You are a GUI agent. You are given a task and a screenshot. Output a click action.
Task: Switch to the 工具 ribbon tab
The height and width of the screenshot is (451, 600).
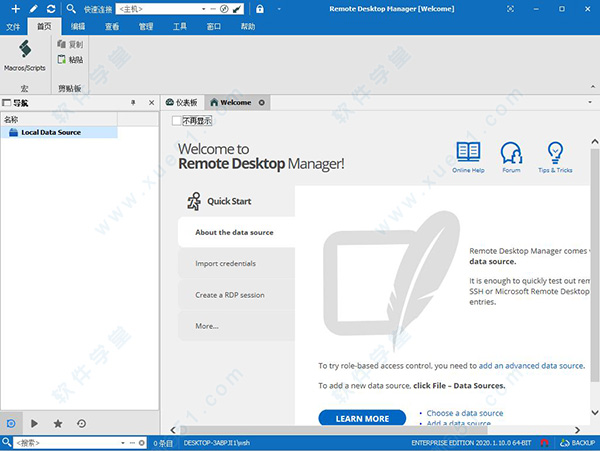pyautogui.click(x=180, y=26)
